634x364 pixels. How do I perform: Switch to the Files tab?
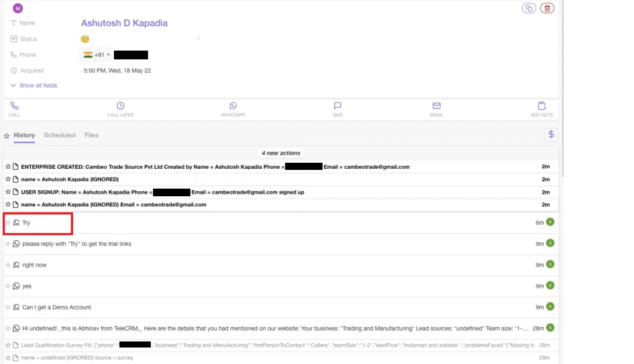(x=91, y=135)
